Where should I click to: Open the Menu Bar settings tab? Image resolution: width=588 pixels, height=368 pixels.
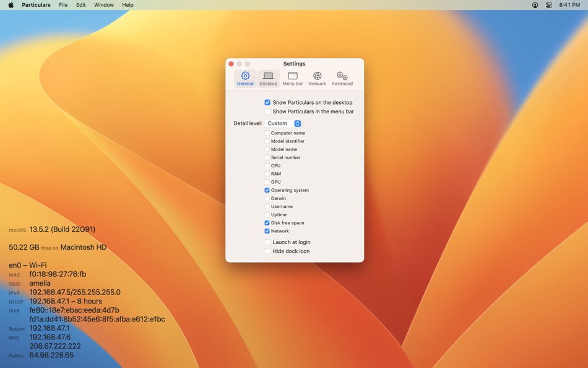pyautogui.click(x=293, y=79)
